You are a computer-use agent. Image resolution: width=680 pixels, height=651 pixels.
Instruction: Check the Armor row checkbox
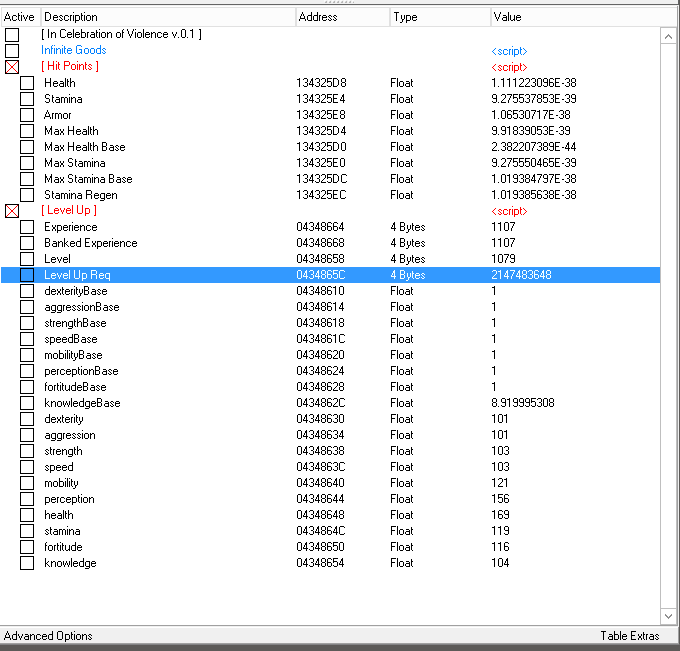[27, 115]
